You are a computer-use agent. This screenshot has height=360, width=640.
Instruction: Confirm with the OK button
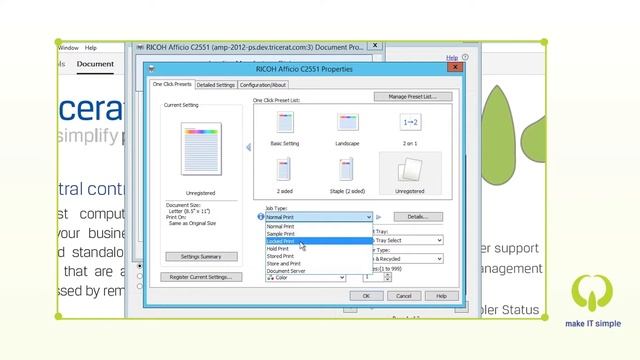tap(366, 296)
